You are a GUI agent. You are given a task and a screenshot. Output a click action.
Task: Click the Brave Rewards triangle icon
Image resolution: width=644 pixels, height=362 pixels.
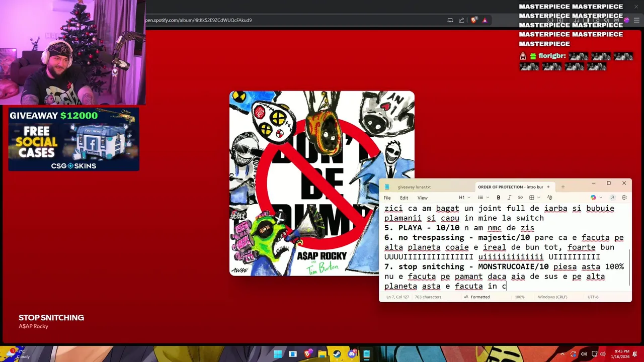coord(485,20)
